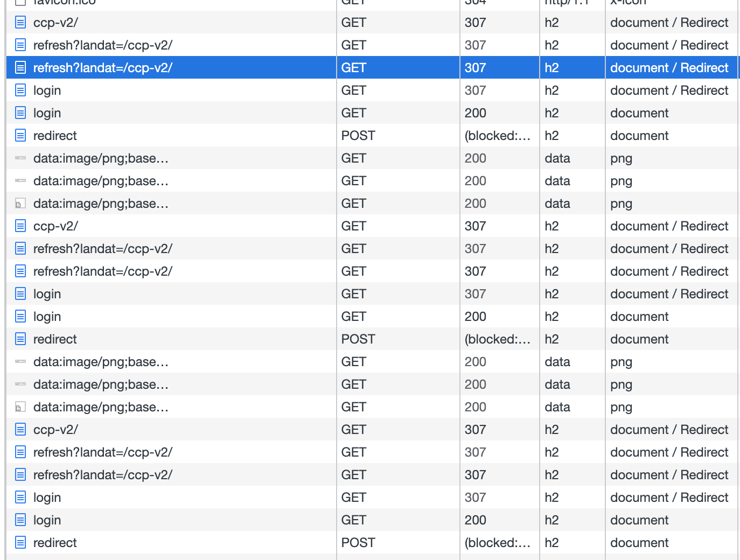This screenshot has height=560, width=740.
Task: Click the small file icon on the third data:image/png row
Action: [x=20, y=203]
